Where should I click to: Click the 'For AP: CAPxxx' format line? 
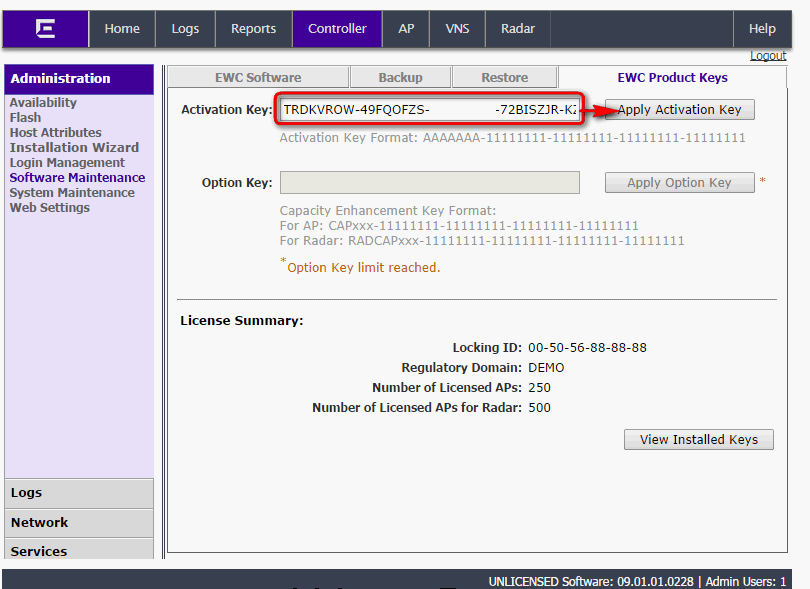(x=459, y=226)
